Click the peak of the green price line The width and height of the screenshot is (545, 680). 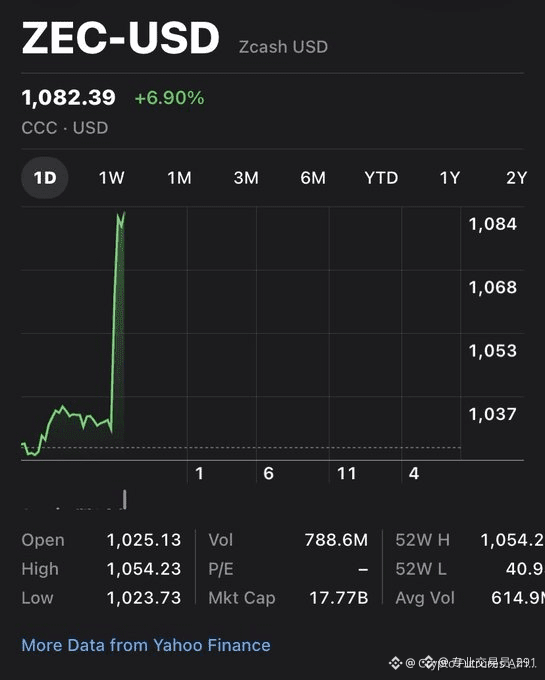click(x=118, y=213)
